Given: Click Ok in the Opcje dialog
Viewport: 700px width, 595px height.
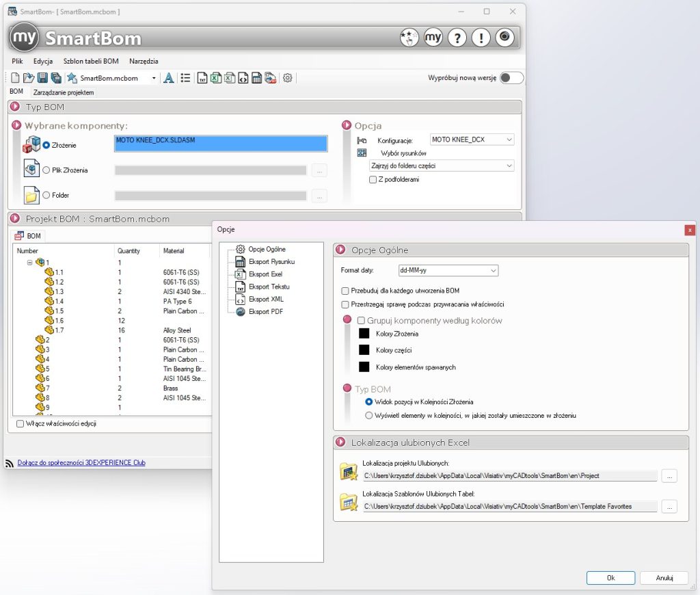Looking at the screenshot, I should pos(610,578).
